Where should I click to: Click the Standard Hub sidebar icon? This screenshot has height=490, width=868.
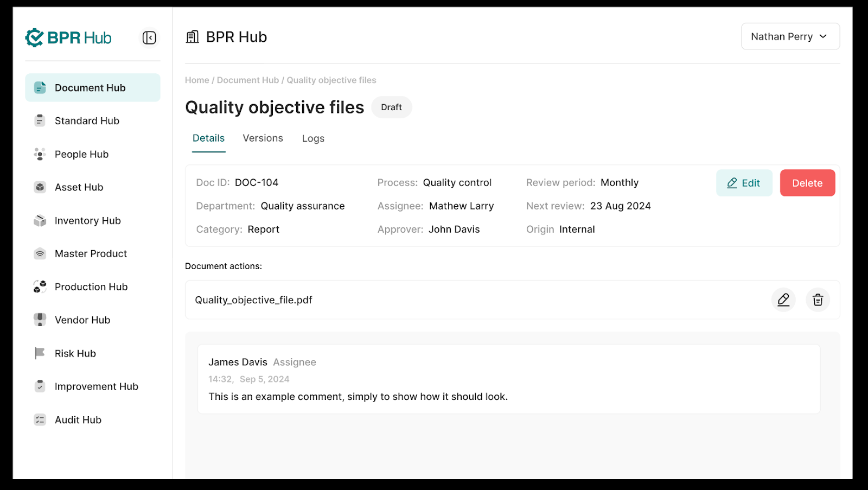coord(40,120)
